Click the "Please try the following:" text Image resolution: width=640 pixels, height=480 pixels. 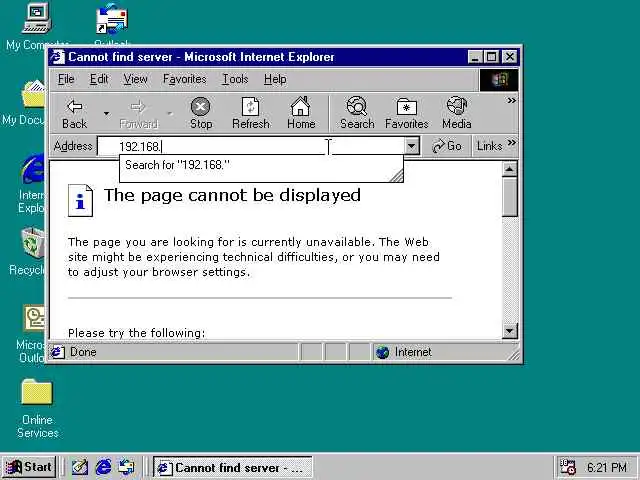[137, 333]
